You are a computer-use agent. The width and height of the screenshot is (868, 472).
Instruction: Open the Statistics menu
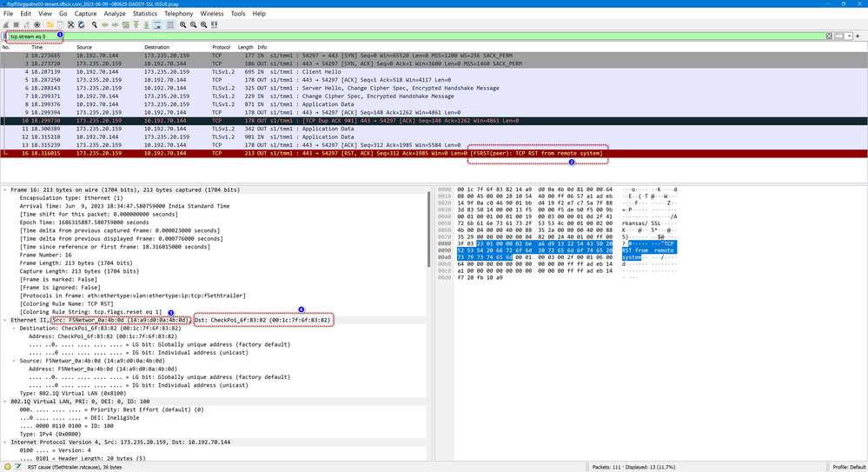[144, 14]
